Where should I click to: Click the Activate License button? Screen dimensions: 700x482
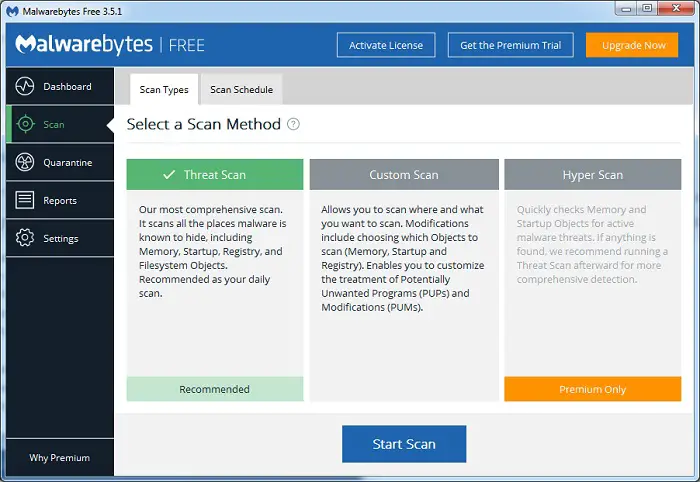click(x=386, y=45)
